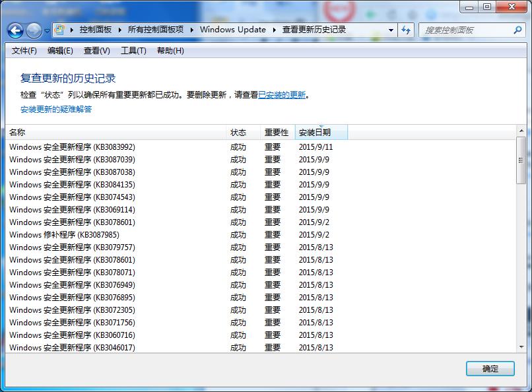Select the KB3087038 update row
Image resolution: width=532 pixels, height=392 pixels.
(260, 172)
